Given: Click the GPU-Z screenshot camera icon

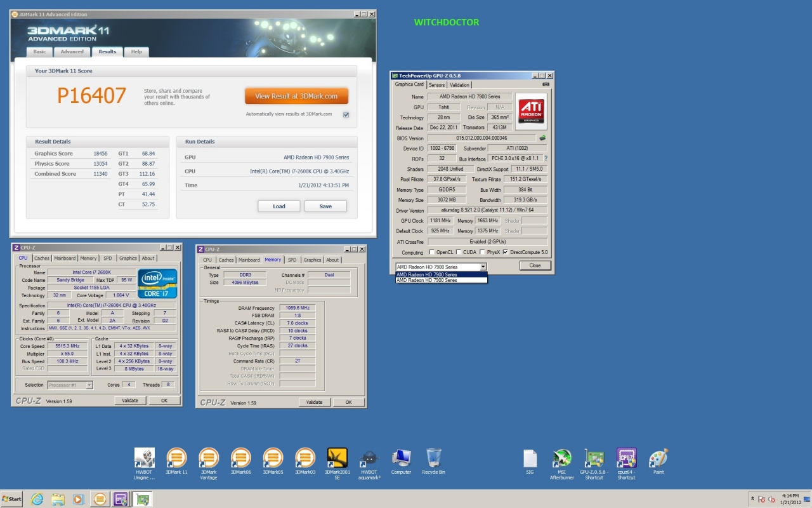Looking at the screenshot, I should pos(546,84).
